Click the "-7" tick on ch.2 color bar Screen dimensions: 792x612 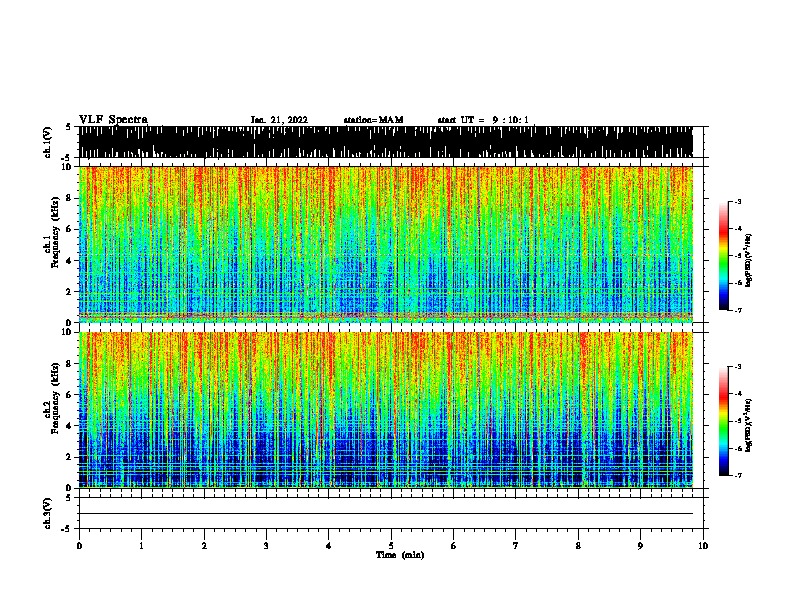click(737, 476)
